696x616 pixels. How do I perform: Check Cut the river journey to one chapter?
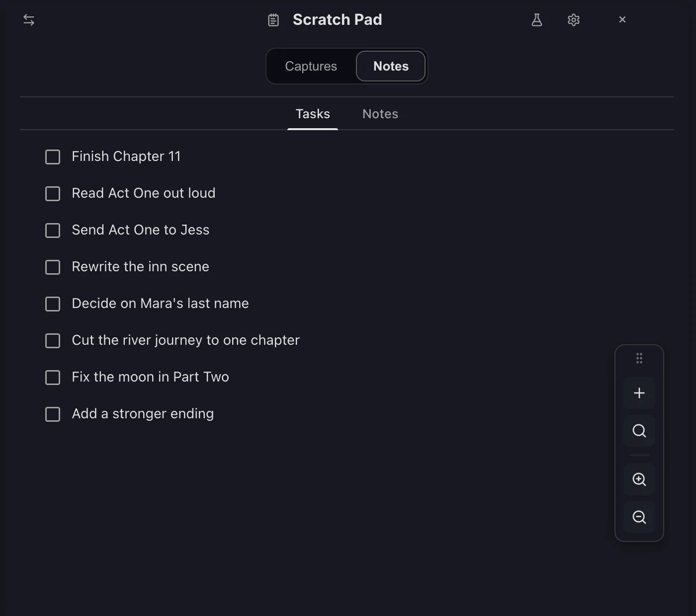click(53, 341)
